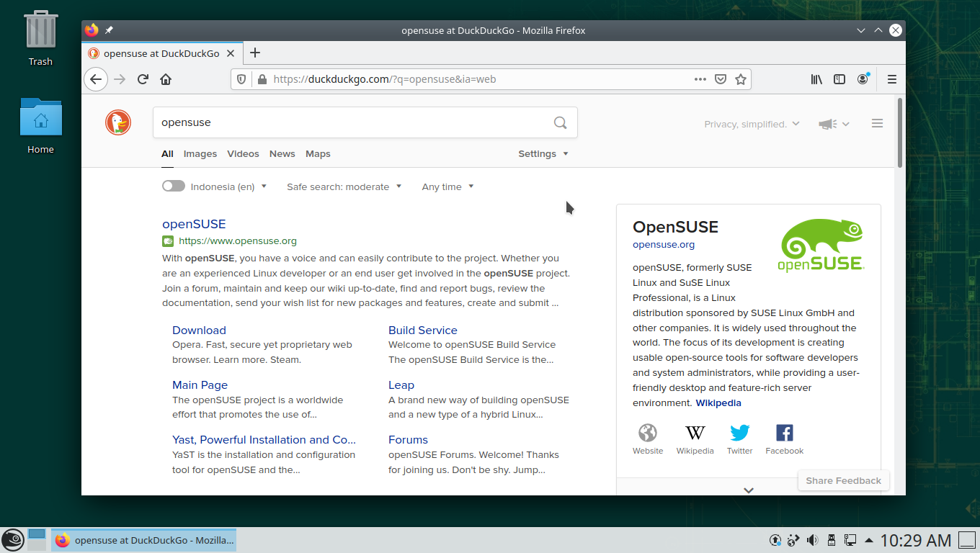Open the Yast, Powerful Installation sublink
This screenshot has height=553, width=980.
click(264, 440)
